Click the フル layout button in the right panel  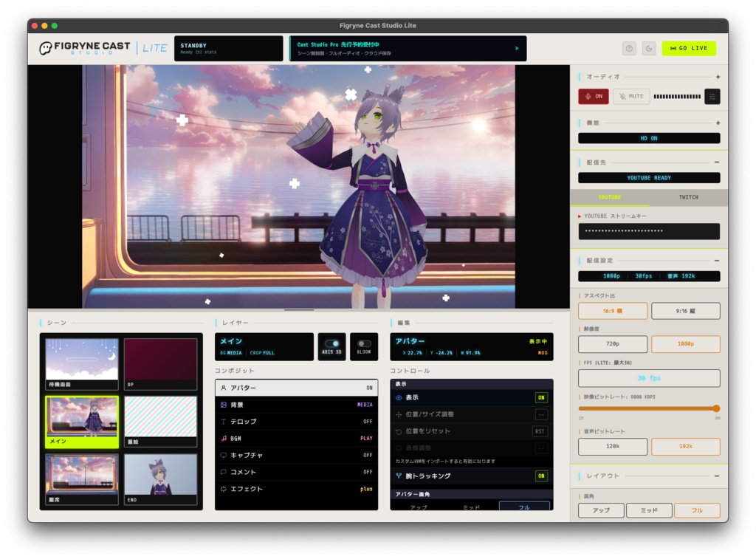(x=697, y=510)
